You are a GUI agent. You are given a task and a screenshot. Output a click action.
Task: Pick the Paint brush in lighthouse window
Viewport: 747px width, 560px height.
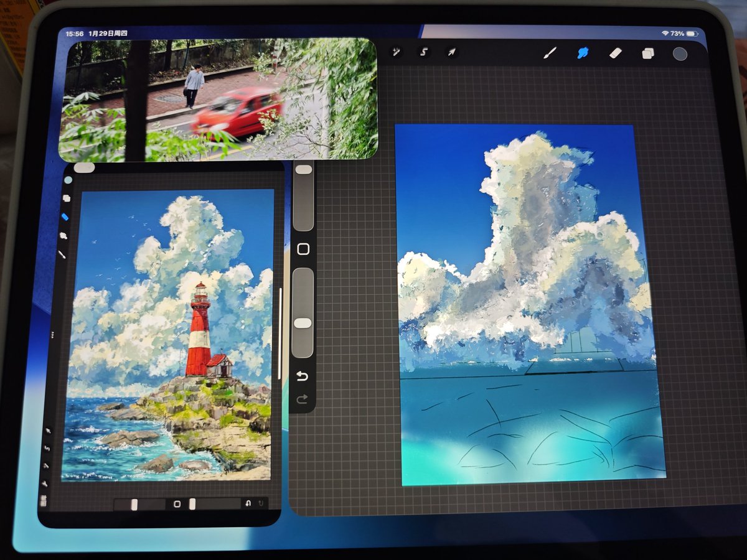[x=62, y=254]
